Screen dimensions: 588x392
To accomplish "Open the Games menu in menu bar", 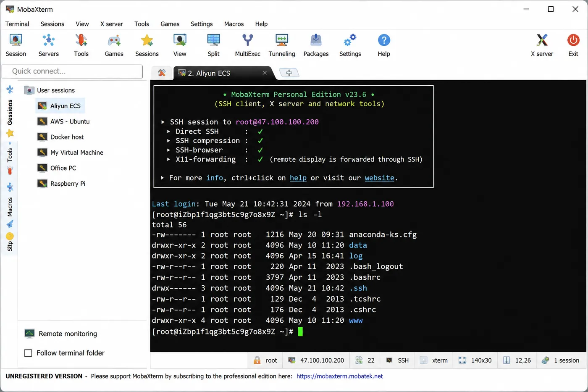I will click(x=170, y=24).
